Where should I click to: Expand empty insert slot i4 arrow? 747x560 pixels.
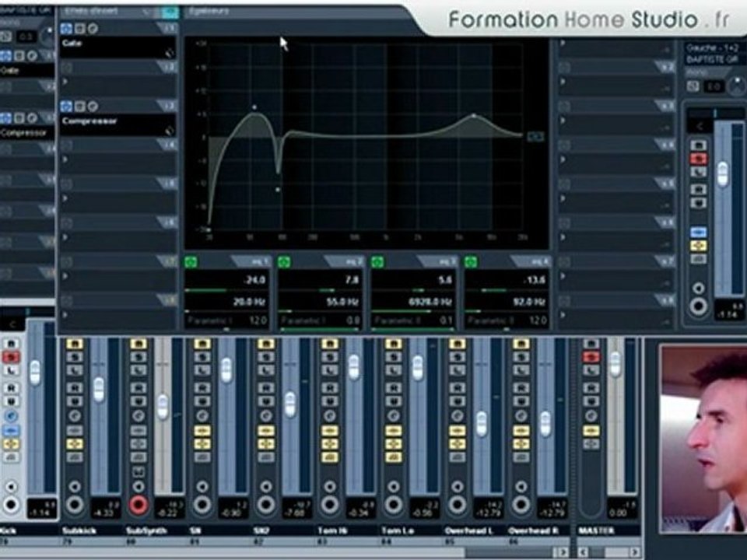(x=65, y=159)
